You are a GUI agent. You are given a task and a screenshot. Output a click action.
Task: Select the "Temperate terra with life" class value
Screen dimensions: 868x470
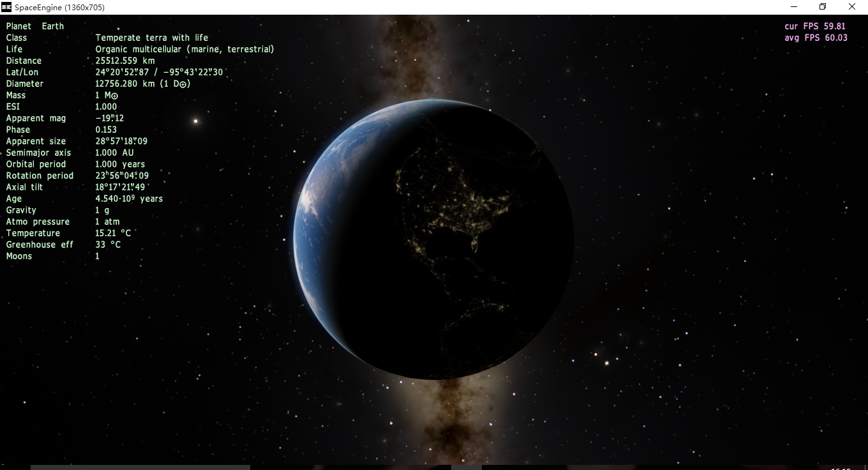(152, 38)
